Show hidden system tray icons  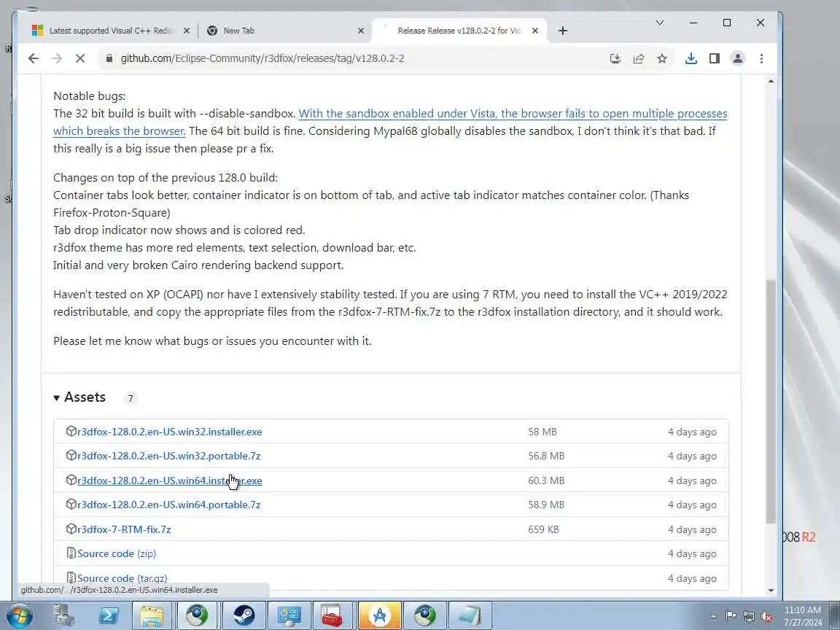713,617
